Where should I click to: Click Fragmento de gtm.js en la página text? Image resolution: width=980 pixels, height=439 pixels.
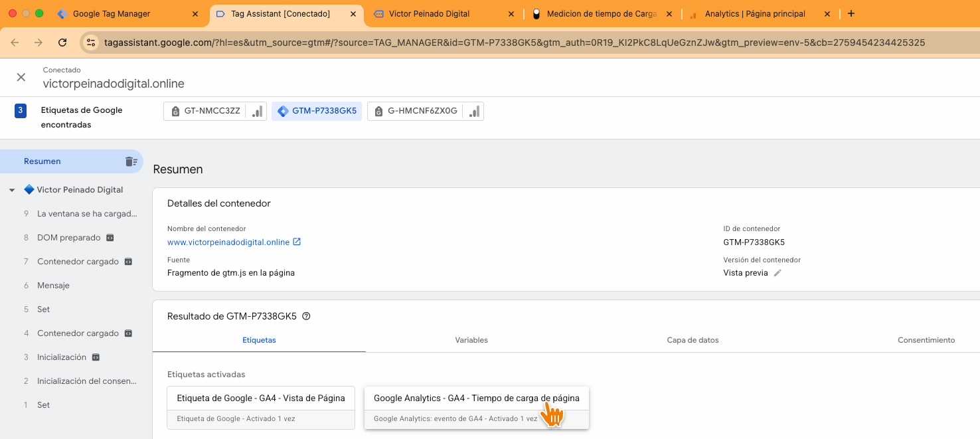[231, 273]
